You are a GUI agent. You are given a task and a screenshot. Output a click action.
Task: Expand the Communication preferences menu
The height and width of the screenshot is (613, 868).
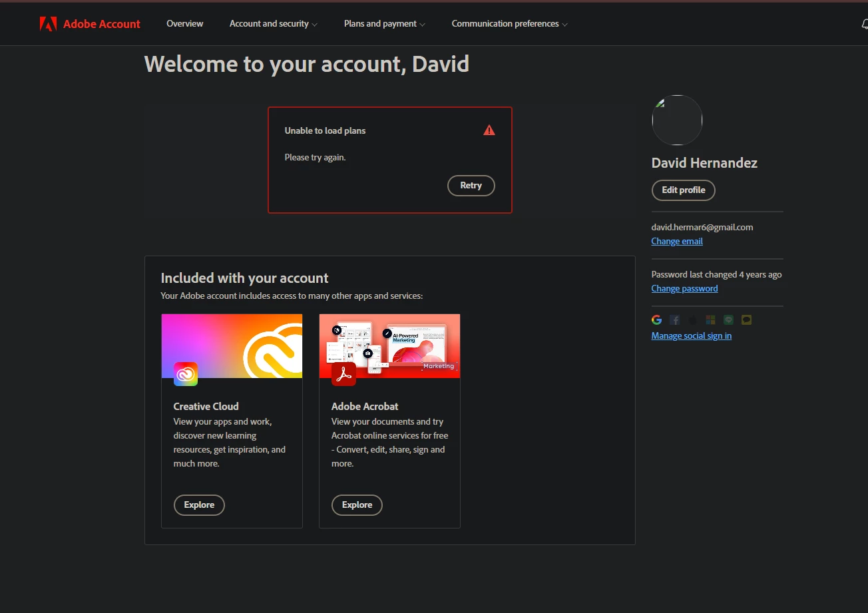(510, 23)
